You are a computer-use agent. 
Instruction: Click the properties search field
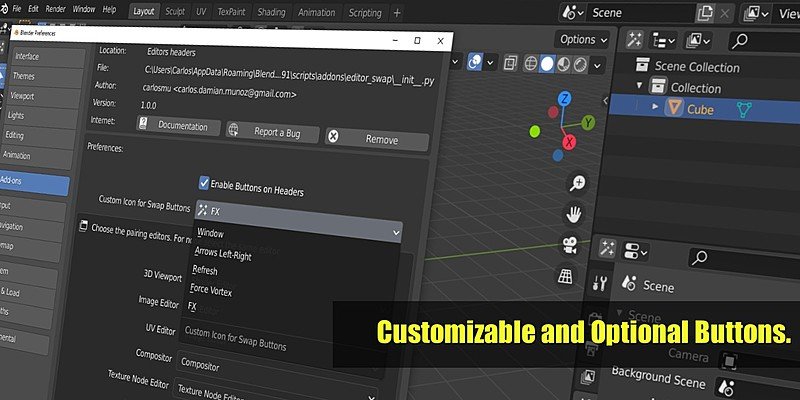point(744,259)
